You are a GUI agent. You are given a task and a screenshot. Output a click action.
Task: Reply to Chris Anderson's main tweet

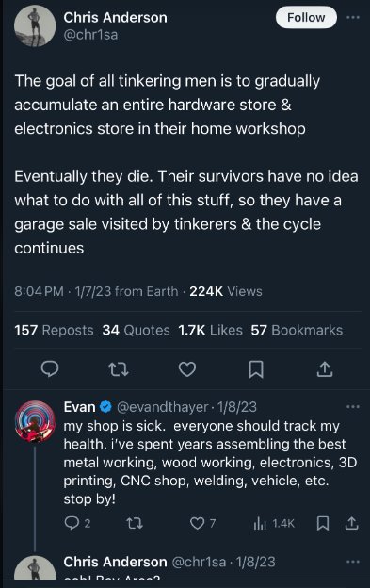coord(50,369)
